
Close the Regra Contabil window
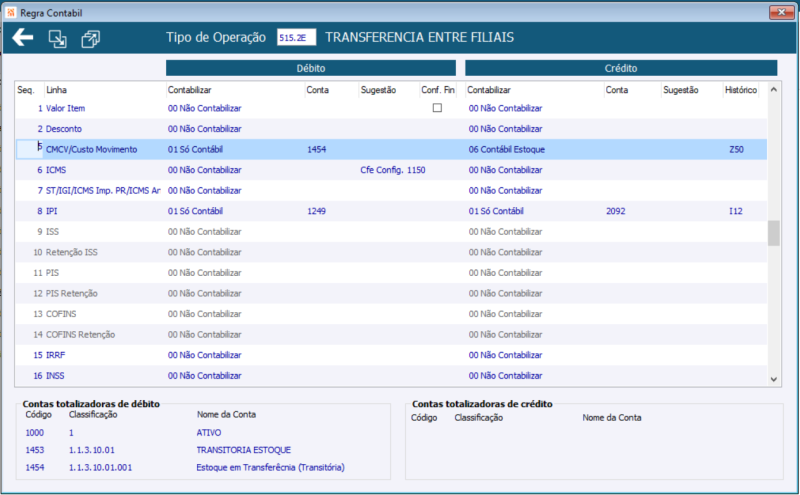(x=781, y=12)
